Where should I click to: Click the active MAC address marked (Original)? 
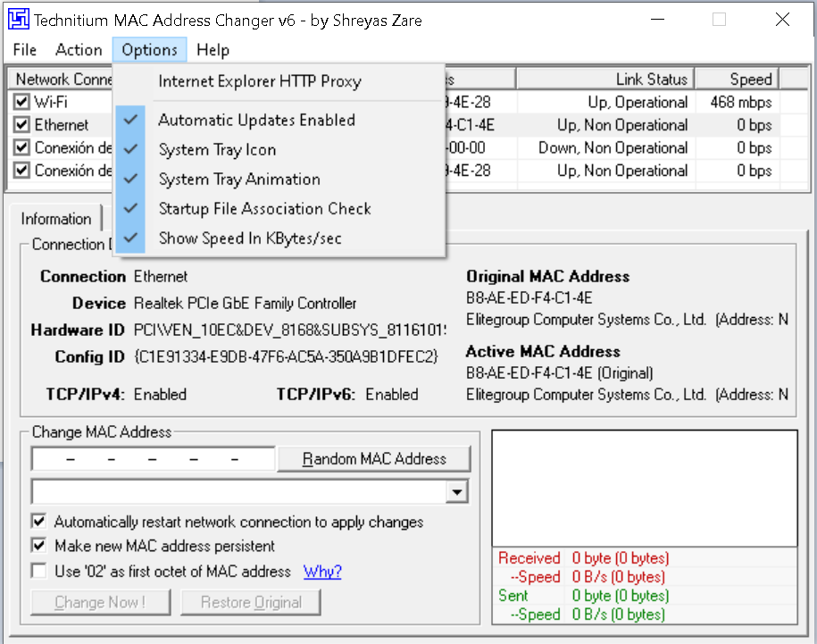(559, 372)
